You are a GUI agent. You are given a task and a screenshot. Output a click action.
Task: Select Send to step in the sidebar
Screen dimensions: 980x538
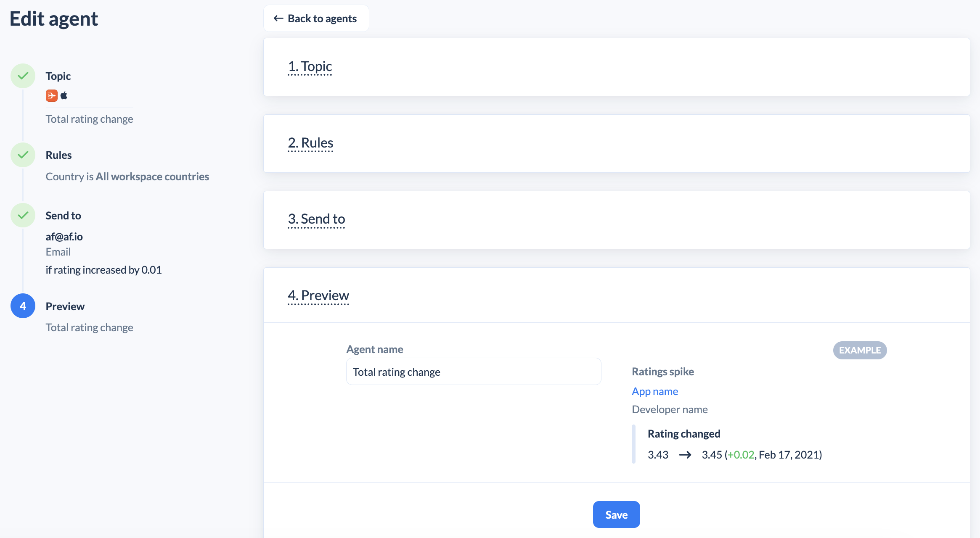63,216
